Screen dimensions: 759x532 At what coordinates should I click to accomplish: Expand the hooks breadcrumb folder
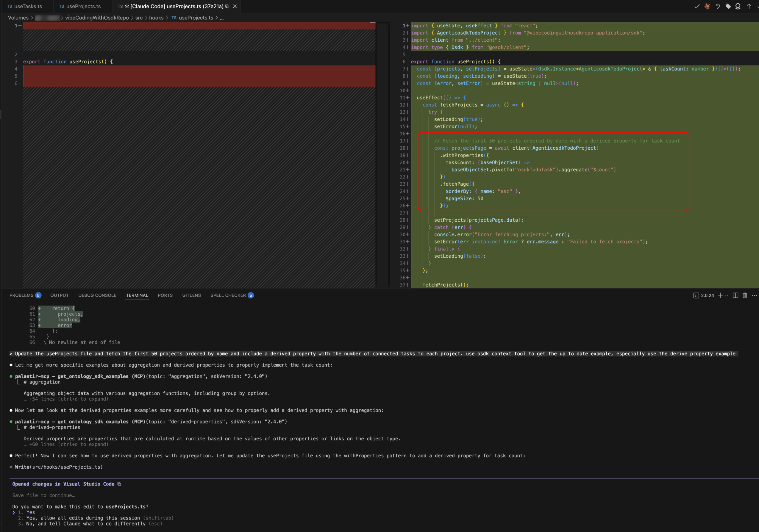click(x=156, y=18)
